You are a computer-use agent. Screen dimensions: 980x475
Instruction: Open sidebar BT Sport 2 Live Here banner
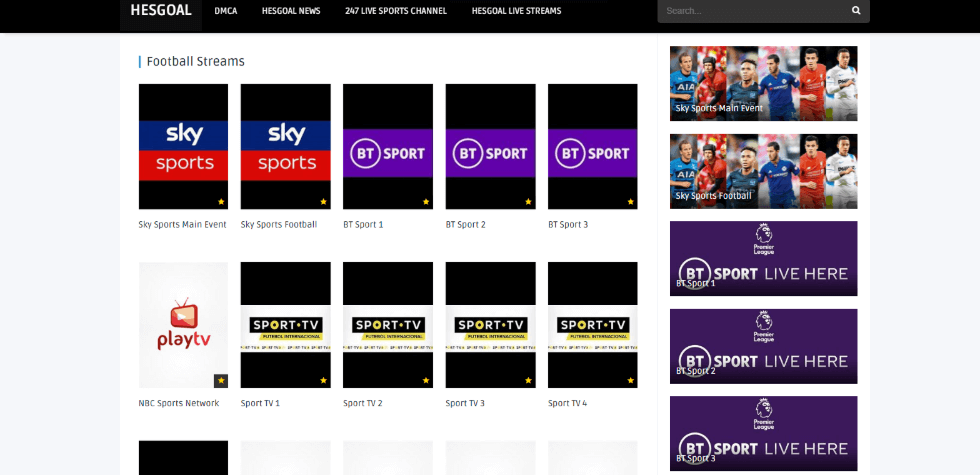pyautogui.click(x=764, y=346)
